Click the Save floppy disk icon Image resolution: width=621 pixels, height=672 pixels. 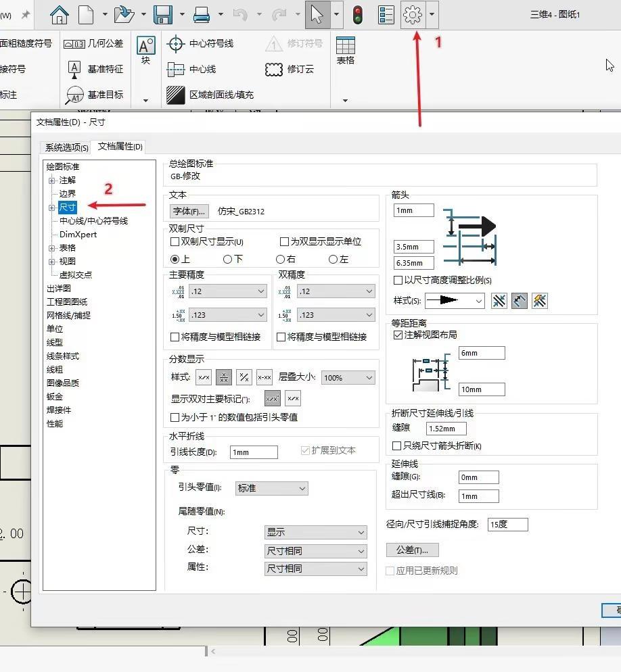pos(163,15)
